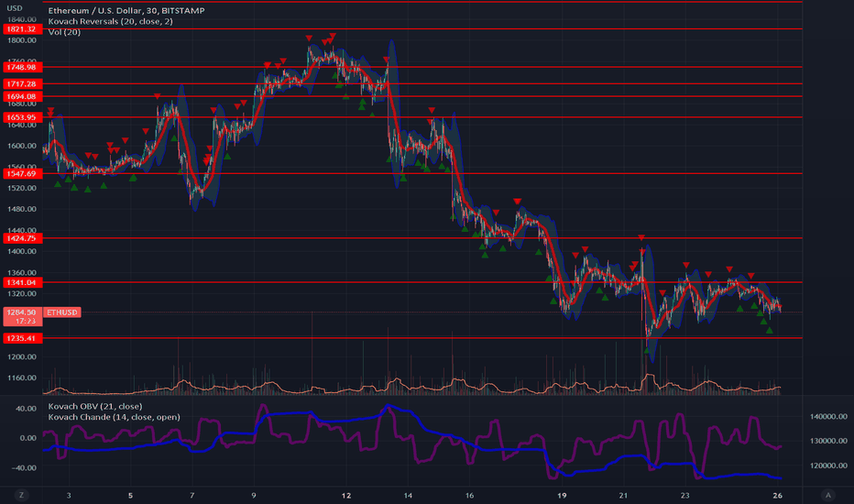Click date 7 on time axis
The width and height of the screenshot is (854, 504).
[192, 495]
